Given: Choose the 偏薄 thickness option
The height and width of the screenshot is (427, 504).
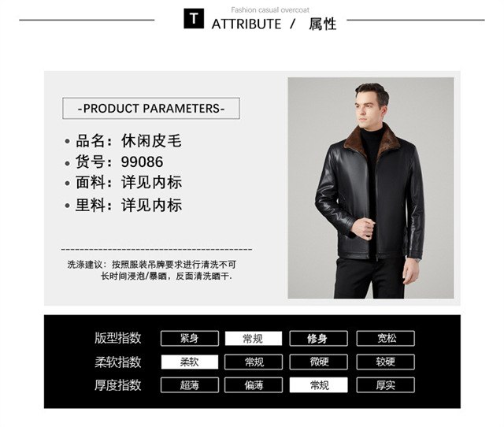Looking at the screenshot, I should (254, 385).
